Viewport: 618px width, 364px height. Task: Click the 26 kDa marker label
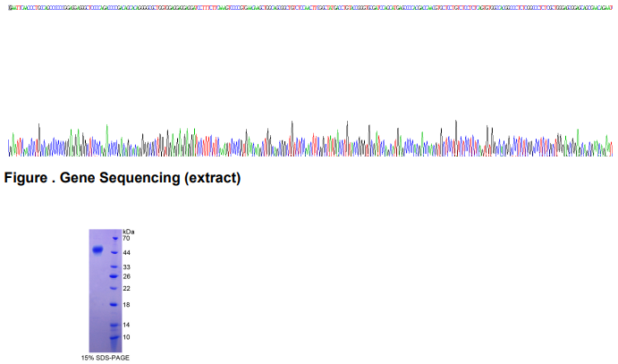point(127,276)
